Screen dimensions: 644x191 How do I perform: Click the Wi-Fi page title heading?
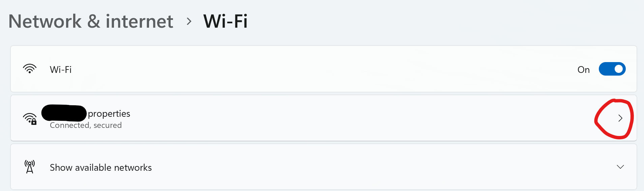[x=225, y=22]
